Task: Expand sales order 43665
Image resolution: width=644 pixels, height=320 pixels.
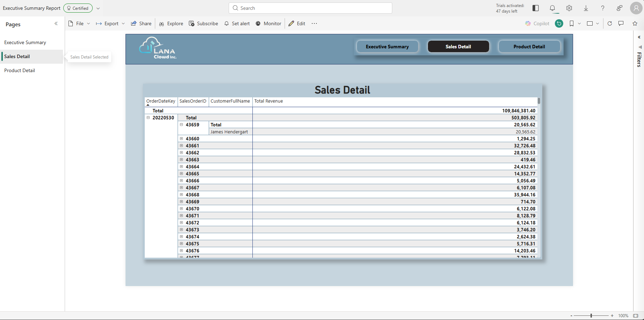Action: click(181, 174)
